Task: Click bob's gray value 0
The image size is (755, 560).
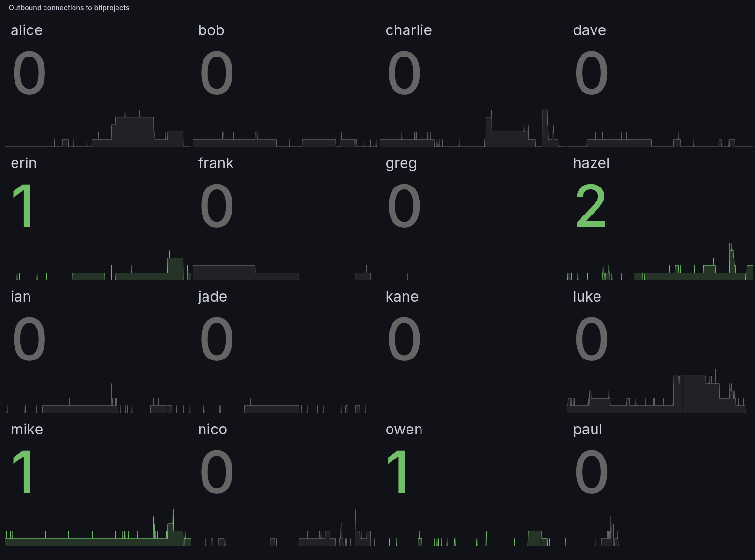Action: click(216, 74)
